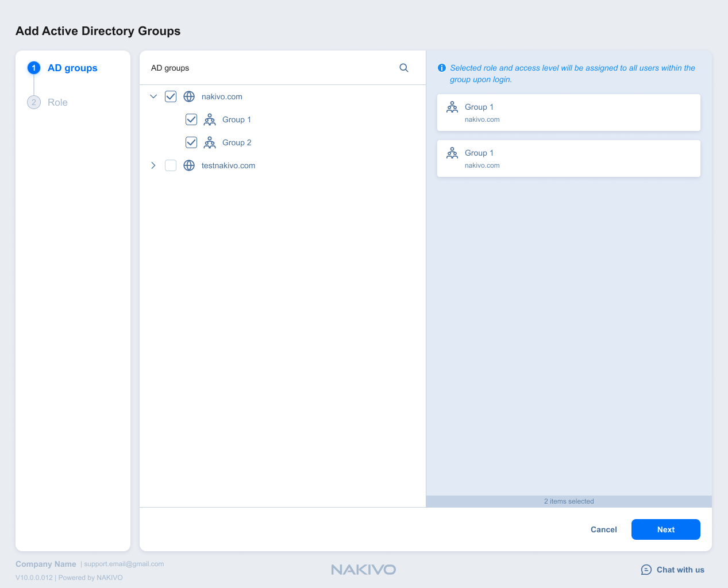The width and height of the screenshot is (728, 588).
Task: Click the 2 items selected status bar
Action: [568, 501]
